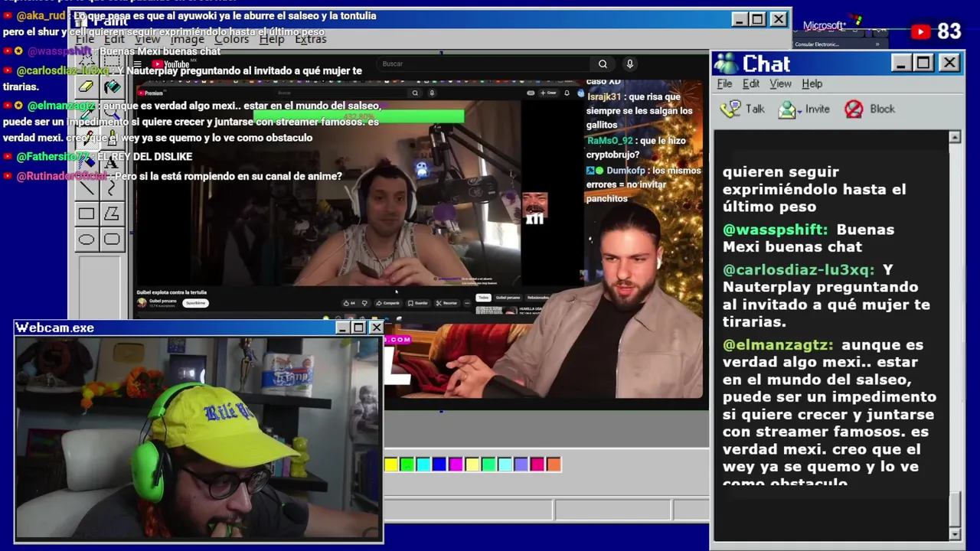Open the Extras menu in Paint
980x551 pixels.
(310, 39)
